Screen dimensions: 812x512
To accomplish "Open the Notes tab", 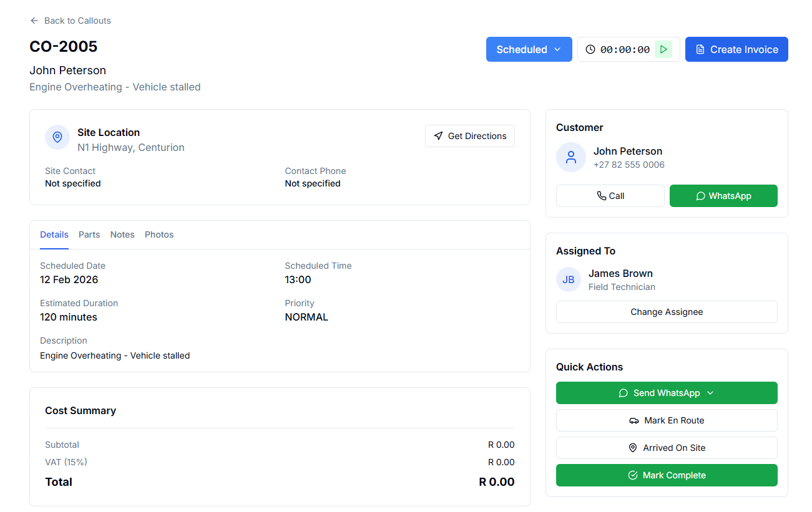I will pyautogui.click(x=122, y=234).
